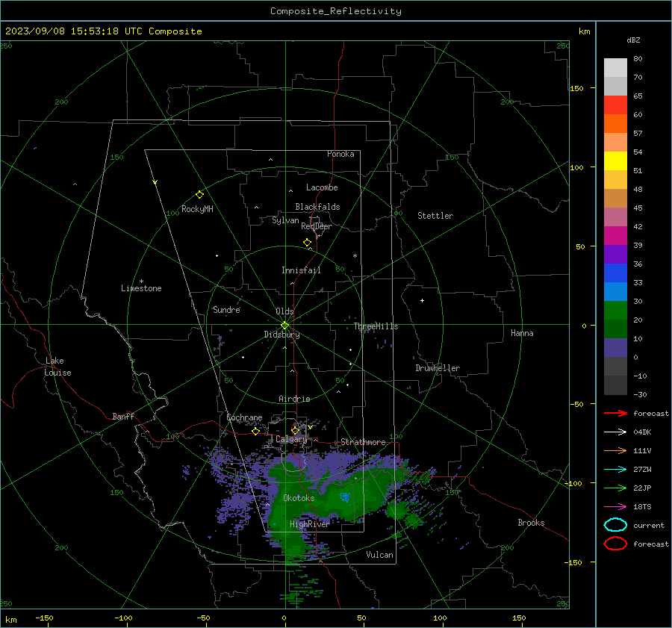Image resolution: width=672 pixels, height=628 pixels.
Task: Click the 33 dBZ blue color swatch
Action: click(x=615, y=291)
